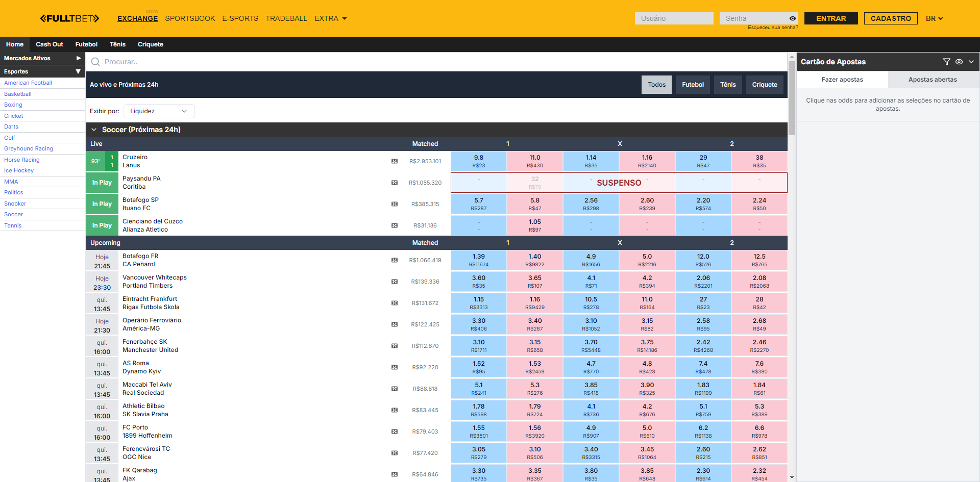This screenshot has width=980, height=482.
Task: Open Ice Hockey in sports list
Action: [19, 170]
